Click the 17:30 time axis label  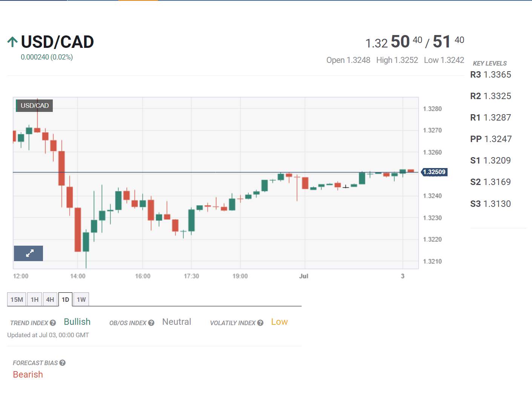192,276
